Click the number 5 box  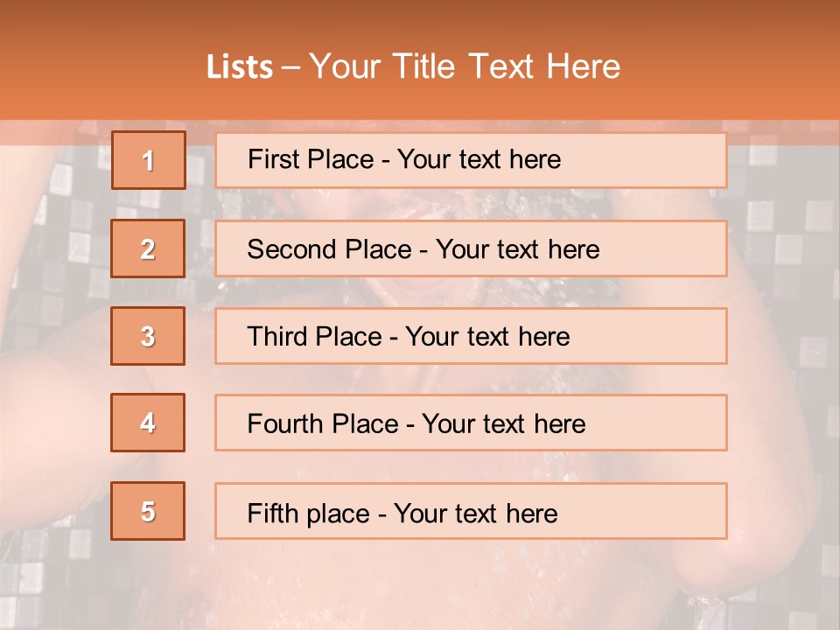[149, 511]
